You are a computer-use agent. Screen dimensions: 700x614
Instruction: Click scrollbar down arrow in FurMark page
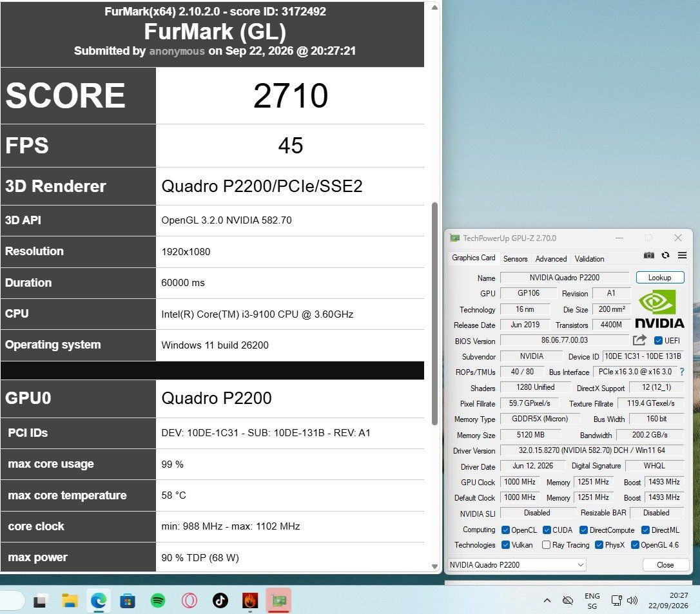[434, 566]
